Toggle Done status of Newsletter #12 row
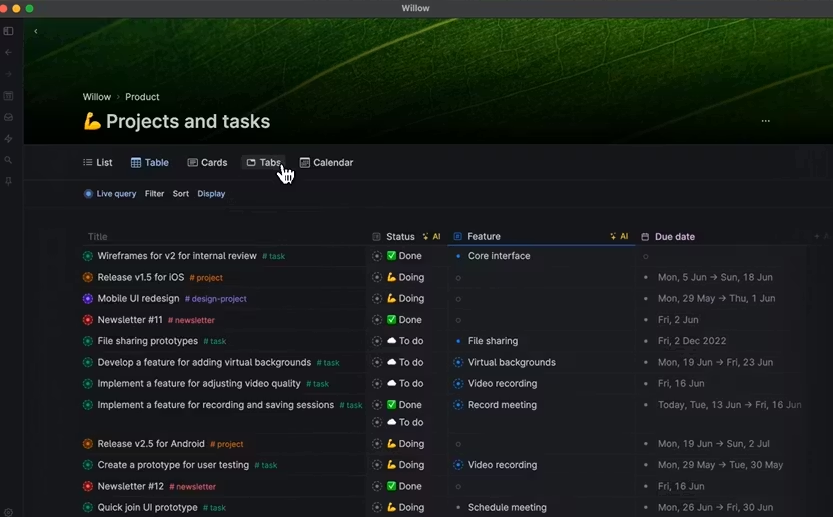 click(392, 486)
